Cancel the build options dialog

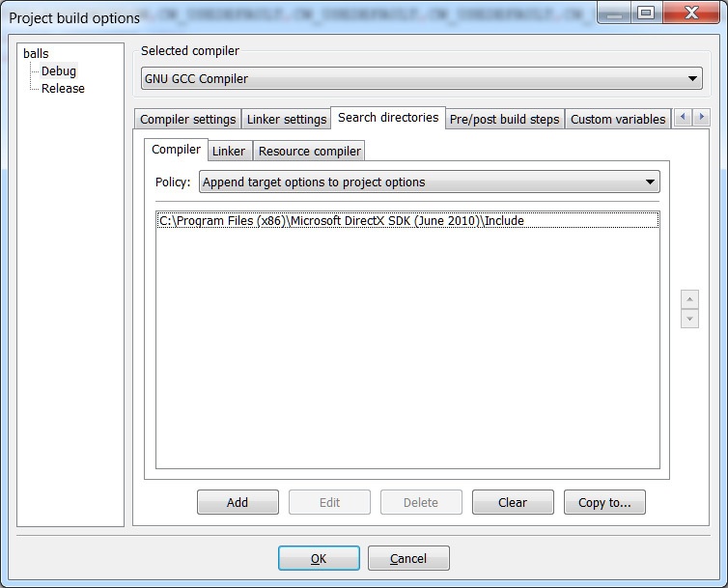(408, 558)
